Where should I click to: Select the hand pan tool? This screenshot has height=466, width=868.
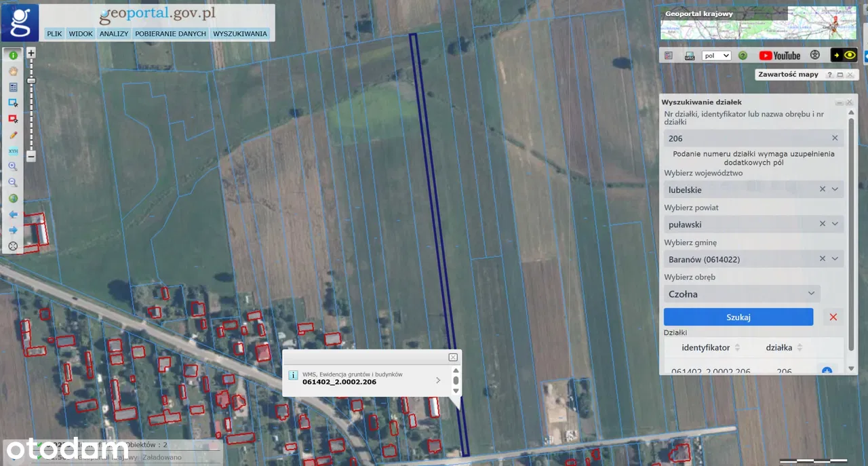(13, 71)
